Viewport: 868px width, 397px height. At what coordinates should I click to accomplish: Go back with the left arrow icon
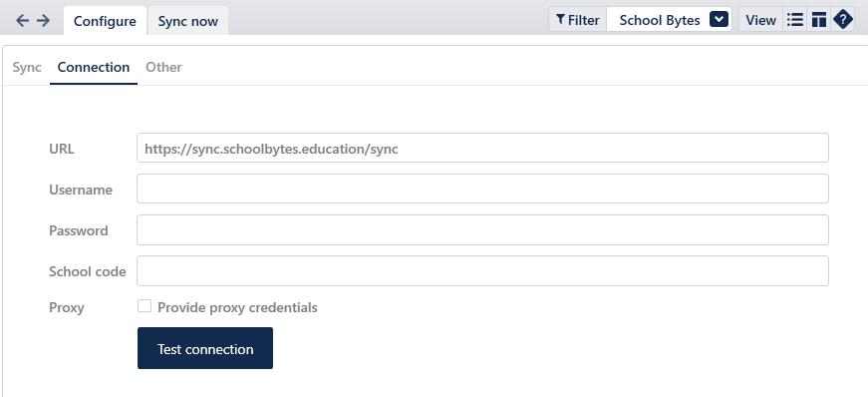22,21
